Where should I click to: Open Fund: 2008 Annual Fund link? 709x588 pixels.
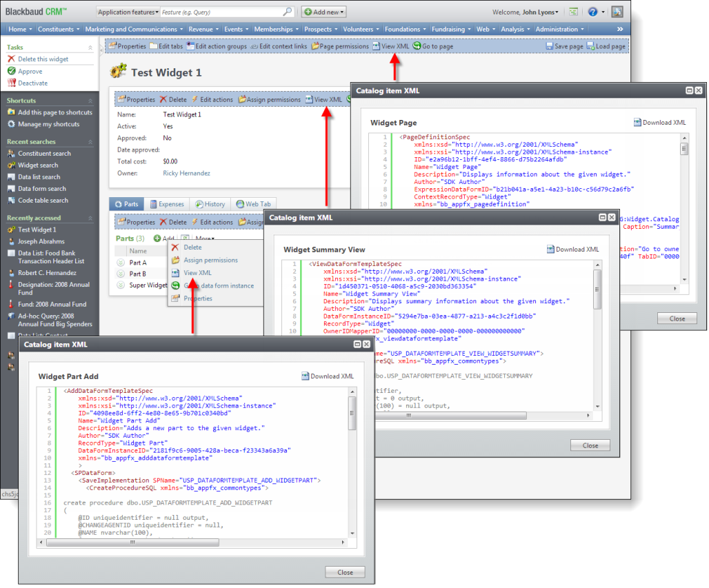click(x=52, y=304)
